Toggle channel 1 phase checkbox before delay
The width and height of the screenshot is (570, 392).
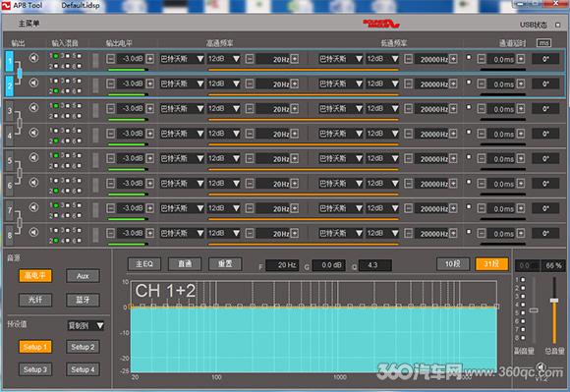coord(469,57)
